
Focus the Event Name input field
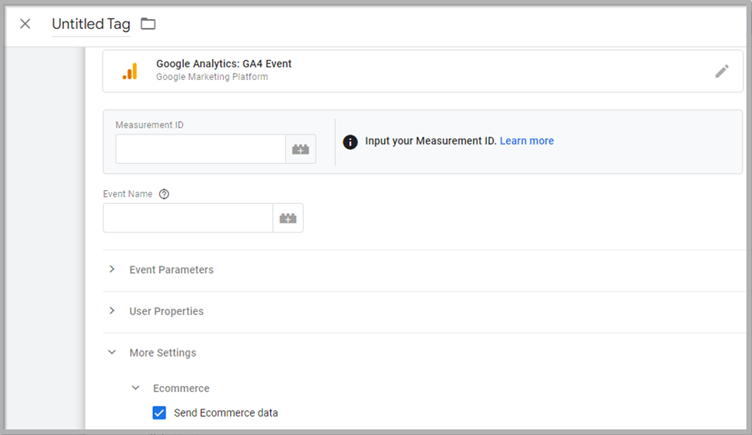tap(188, 218)
